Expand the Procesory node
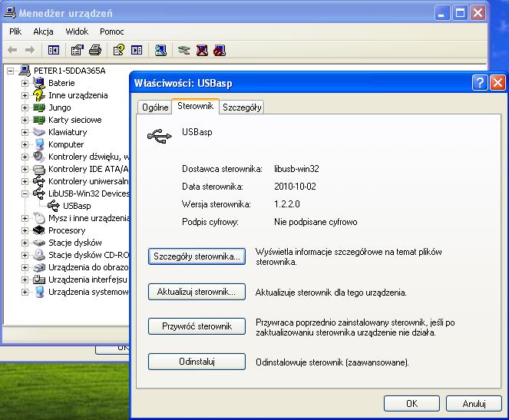Viewport: 509px width, 420px height. point(25,230)
